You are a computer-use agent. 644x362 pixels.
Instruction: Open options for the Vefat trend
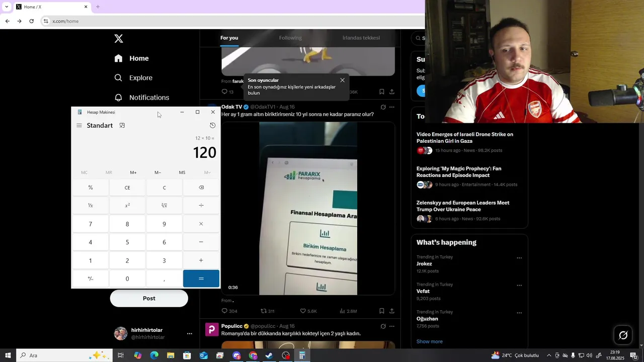coord(519,286)
